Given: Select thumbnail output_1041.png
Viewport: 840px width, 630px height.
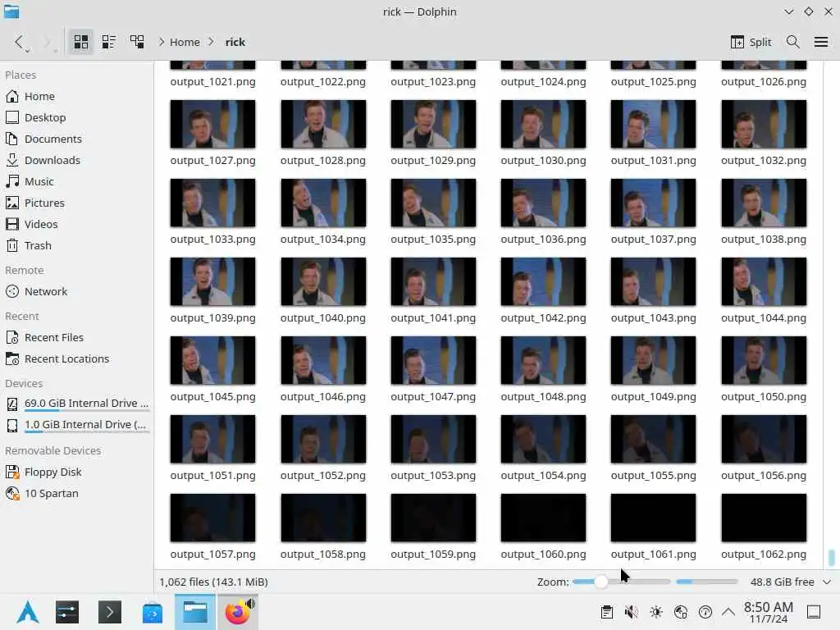Looking at the screenshot, I should (x=433, y=281).
